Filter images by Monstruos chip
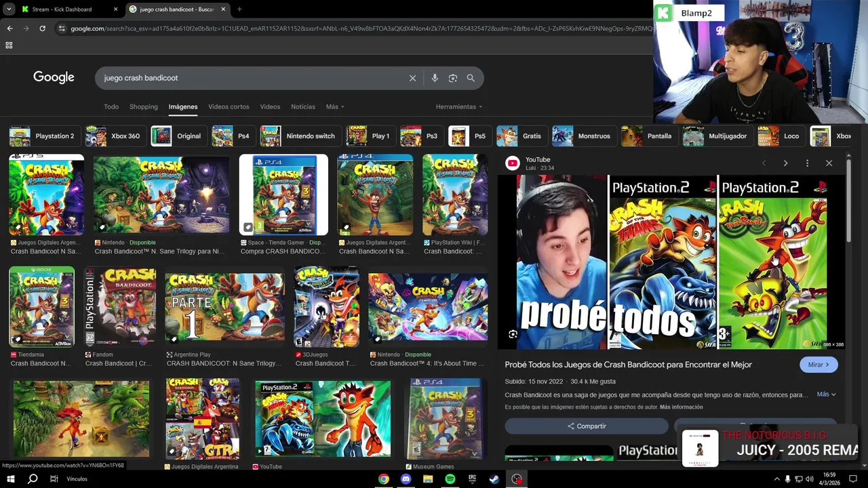This screenshot has width=868, height=488. click(x=583, y=136)
